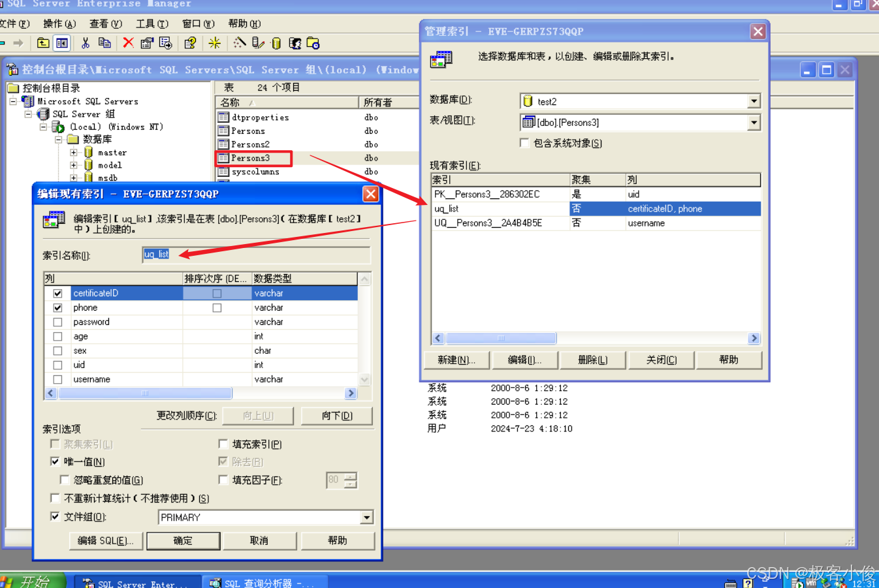Viewport: 879px width, 588px height.
Task: Click the help question-mark toolbar icon
Action: (x=190, y=43)
